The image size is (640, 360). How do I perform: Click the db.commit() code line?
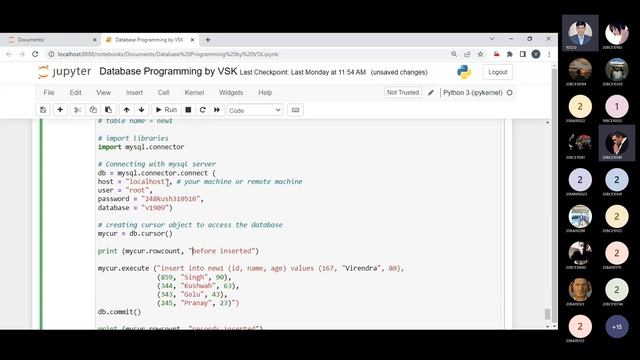pos(119,312)
